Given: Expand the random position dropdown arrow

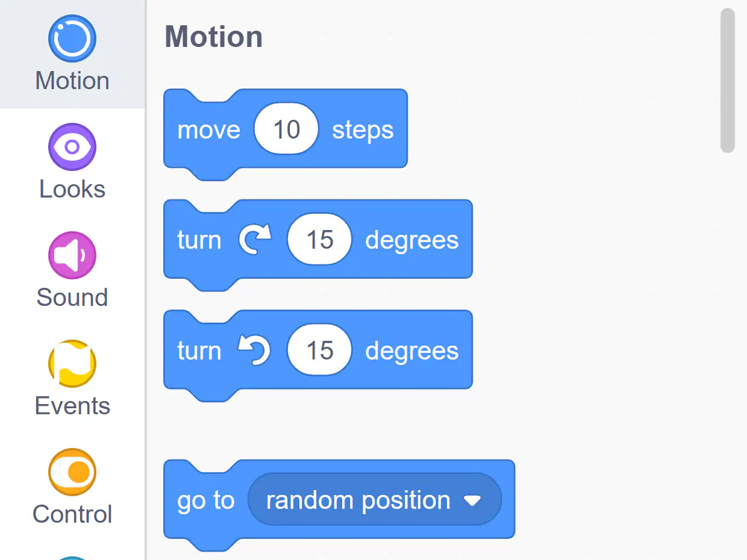Looking at the screenshot, I should [x=472, y=500].
